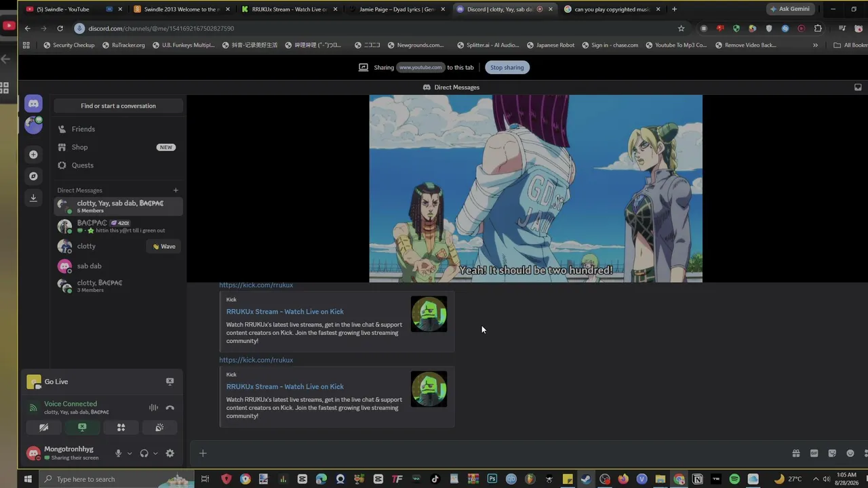Open the GIF picker
This screenshot has width=868, height=488.
point(814,453)
